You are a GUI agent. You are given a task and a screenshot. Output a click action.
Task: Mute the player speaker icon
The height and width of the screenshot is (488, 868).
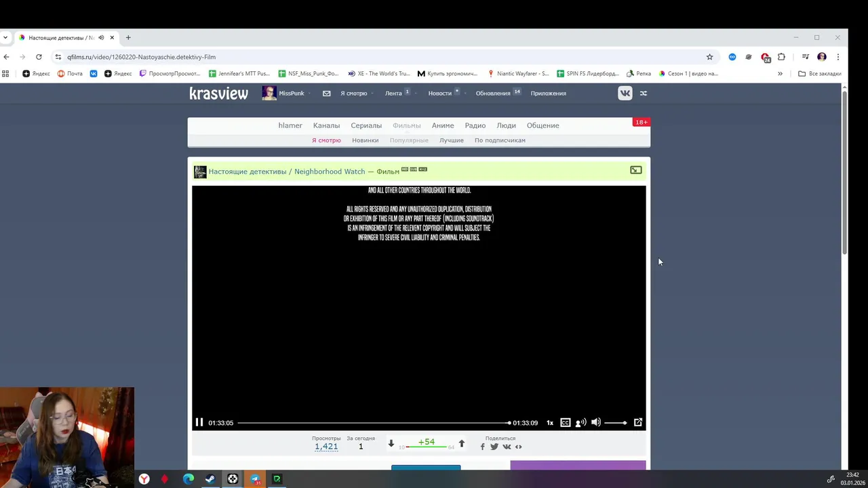(x=595, y=422)
